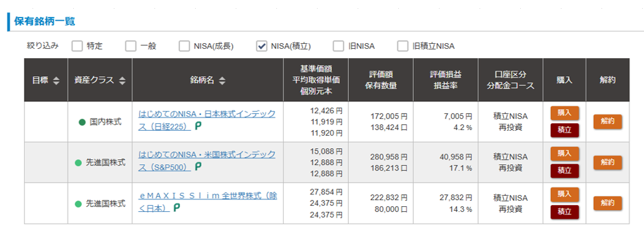
Task: Sort by 目標 column arrows
Action: pos(56,81)
